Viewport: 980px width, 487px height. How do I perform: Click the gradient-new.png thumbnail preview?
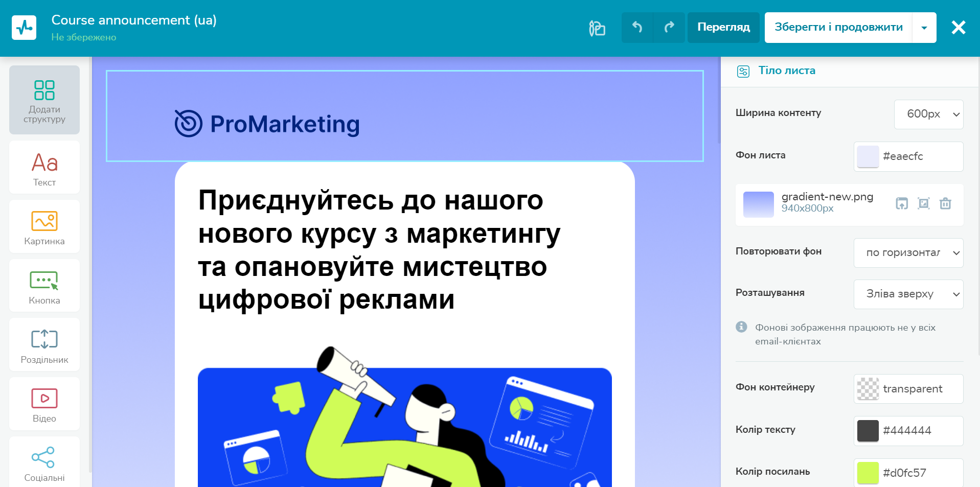[759, 204]
